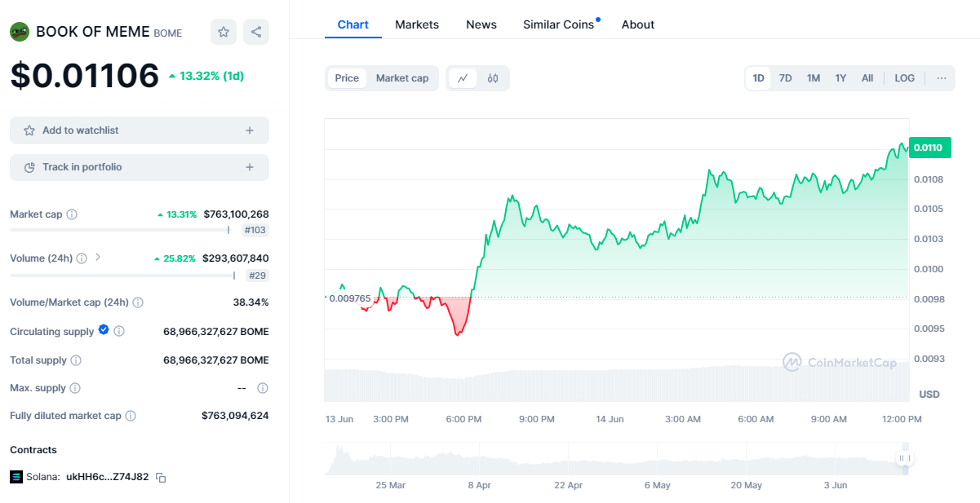Click the mini history overview chart
This screenshot has width=980, height=503.
[618, 458]
